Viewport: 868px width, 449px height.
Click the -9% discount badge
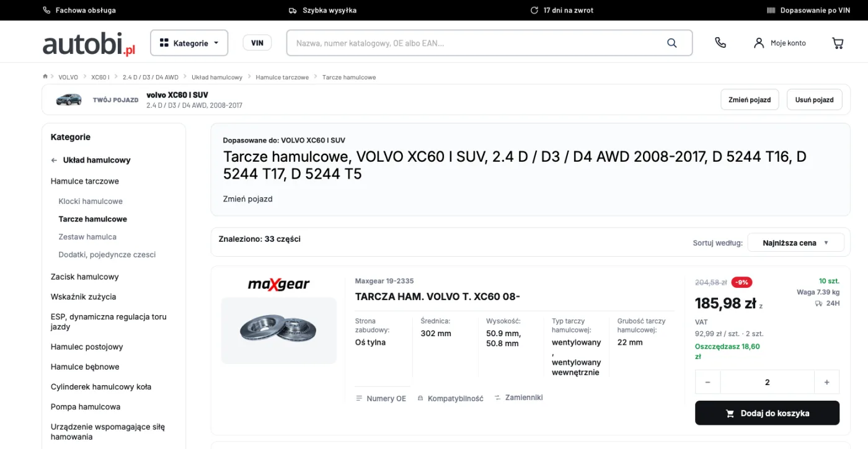[x=742, y=282]
